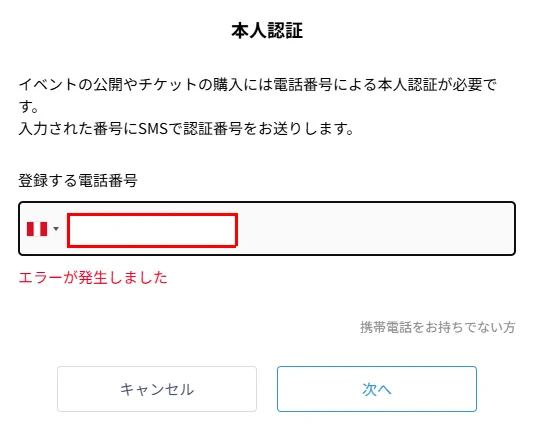
Task: Click the エラーが発生しました error message
Action: click(93, 278)
